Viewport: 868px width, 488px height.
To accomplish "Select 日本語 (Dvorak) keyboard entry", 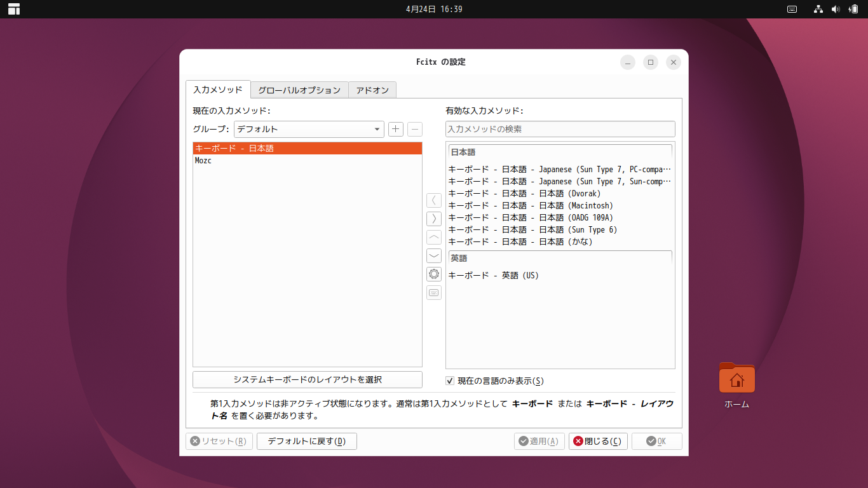I will point(560,194).
